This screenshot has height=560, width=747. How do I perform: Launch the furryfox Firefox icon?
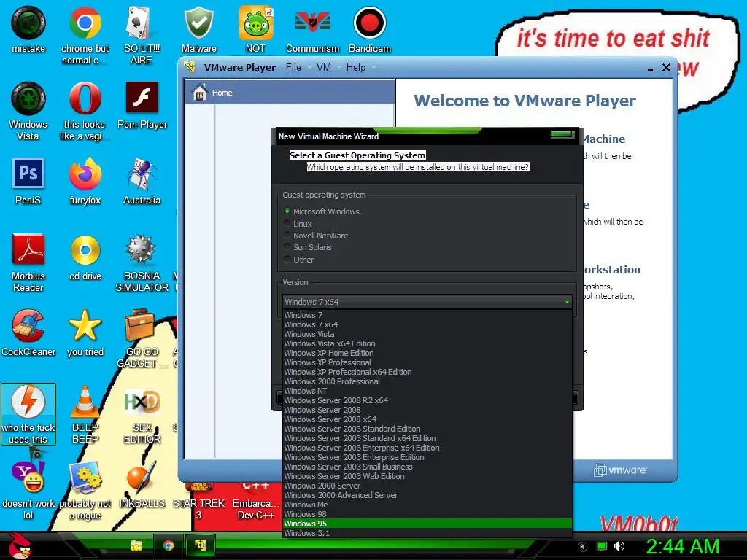[x=85, y=181]
